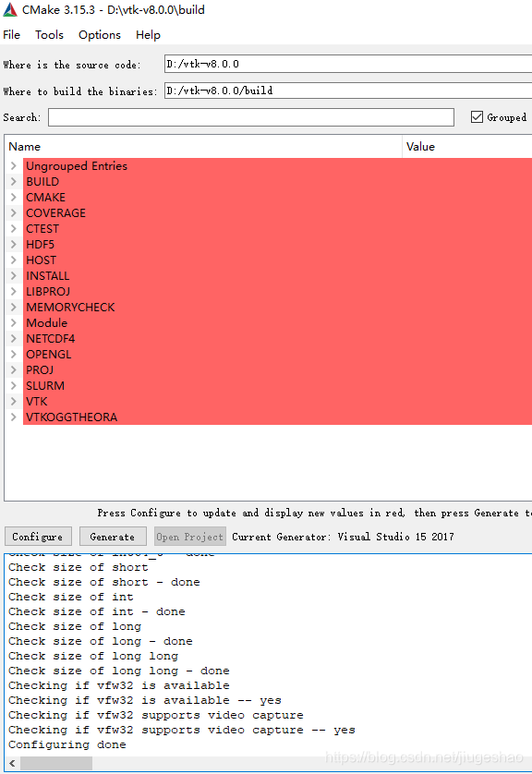Expand the PROJ group arrow

point(14,370)
